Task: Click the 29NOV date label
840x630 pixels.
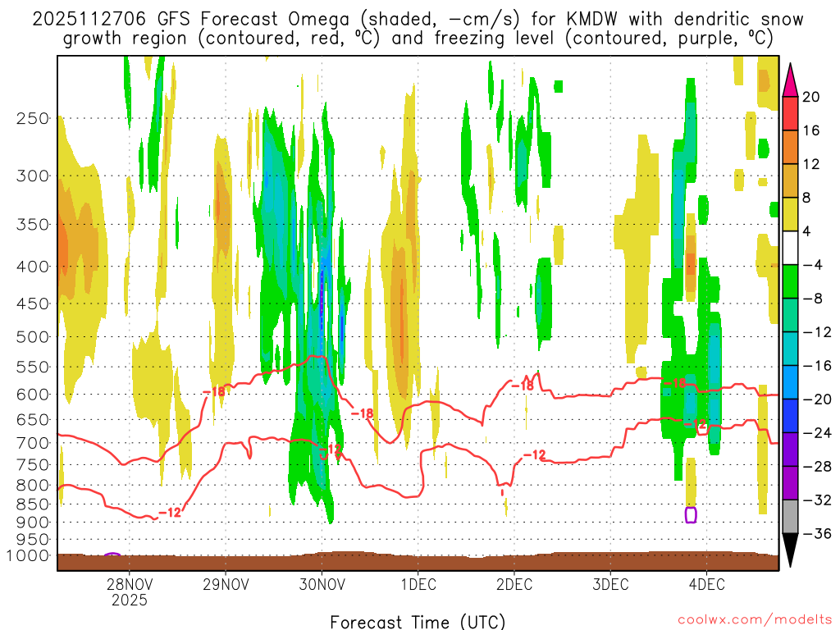Action: click(226, 584)
